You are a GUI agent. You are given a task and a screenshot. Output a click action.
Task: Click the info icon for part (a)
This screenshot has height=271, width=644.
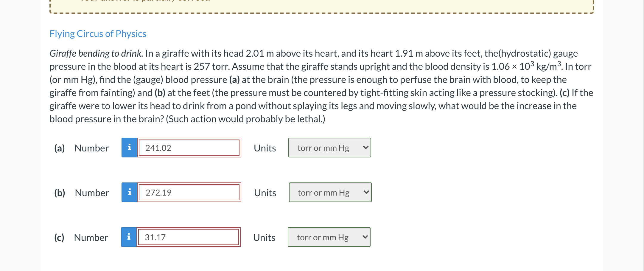pyautogui.click(x=129, y=148)
